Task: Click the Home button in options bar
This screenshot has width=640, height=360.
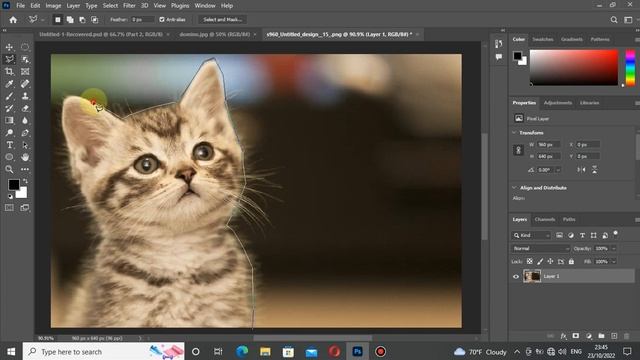Action: (x=13, y=20)
